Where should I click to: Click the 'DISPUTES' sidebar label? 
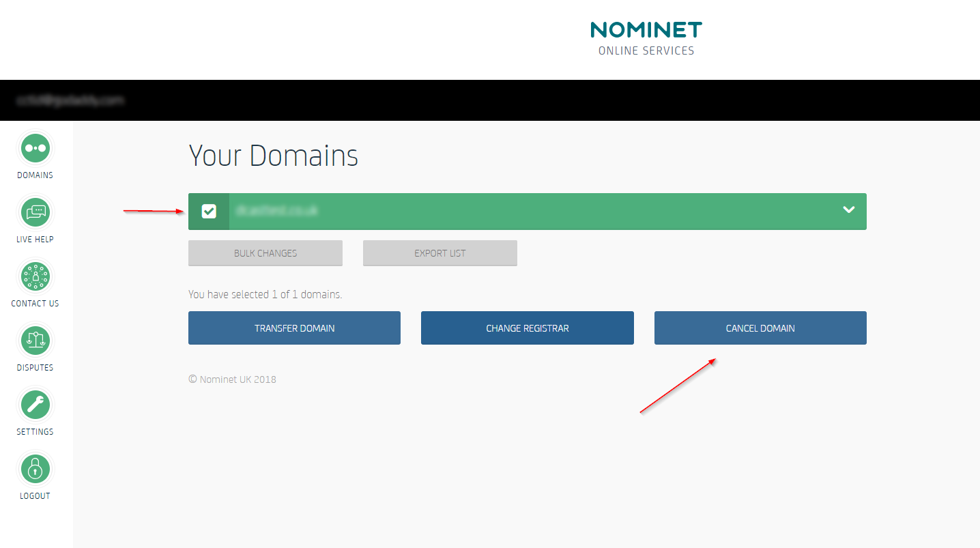click(35, 368)
